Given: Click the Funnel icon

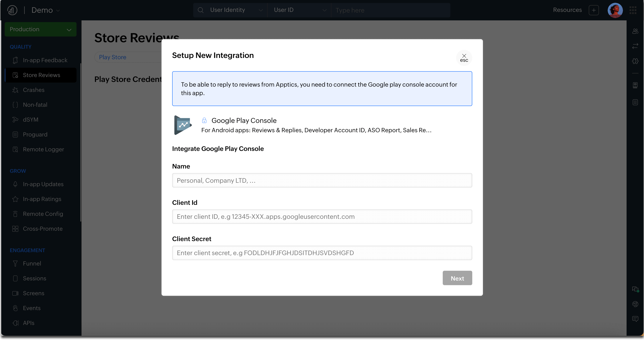Looking at the screenshot, I should point(15,264).
